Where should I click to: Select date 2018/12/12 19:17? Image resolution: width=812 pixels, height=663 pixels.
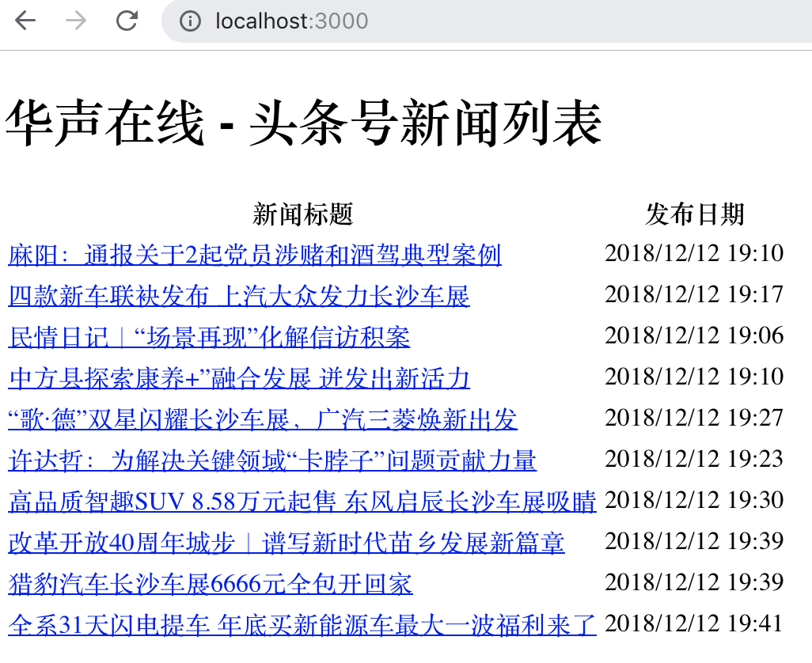pos(694,294)
